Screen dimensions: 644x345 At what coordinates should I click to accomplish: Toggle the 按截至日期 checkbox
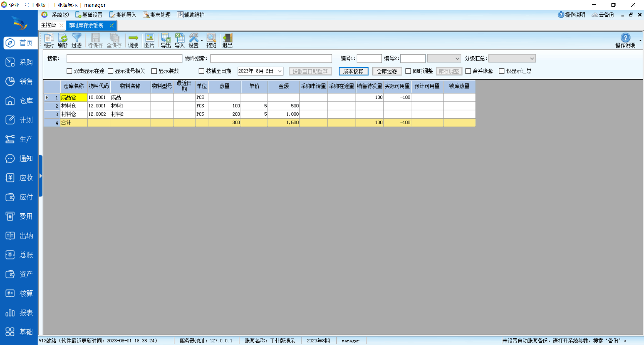tap(202, 71)
